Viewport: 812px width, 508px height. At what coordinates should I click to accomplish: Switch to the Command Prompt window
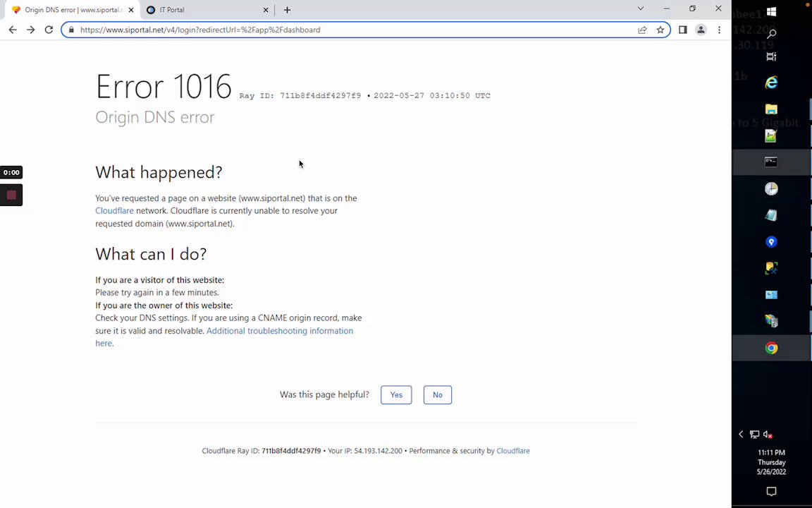(x=771, y=162)
